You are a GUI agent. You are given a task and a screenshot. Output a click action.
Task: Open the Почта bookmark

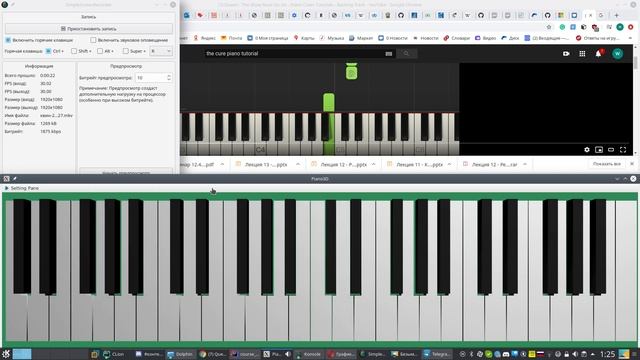231,38
